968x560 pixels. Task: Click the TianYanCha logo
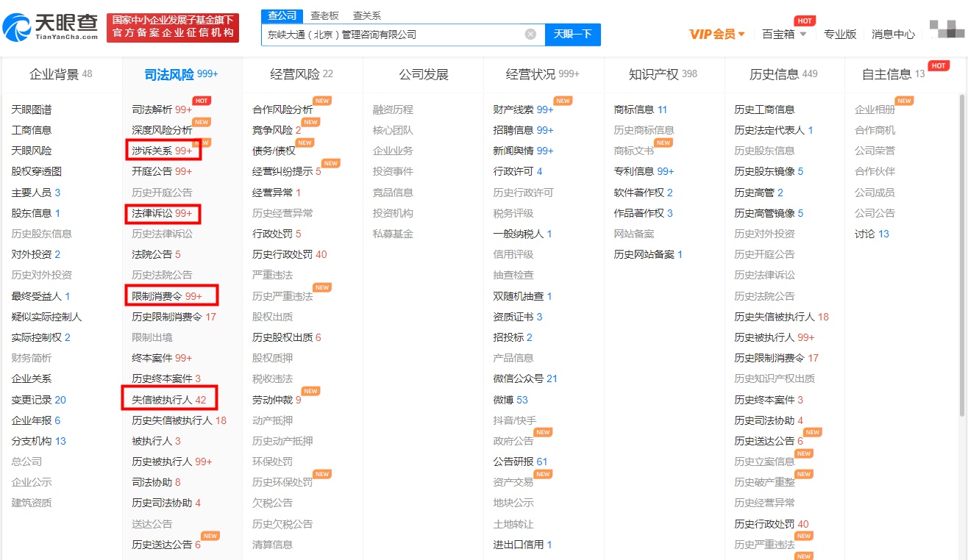50,28
